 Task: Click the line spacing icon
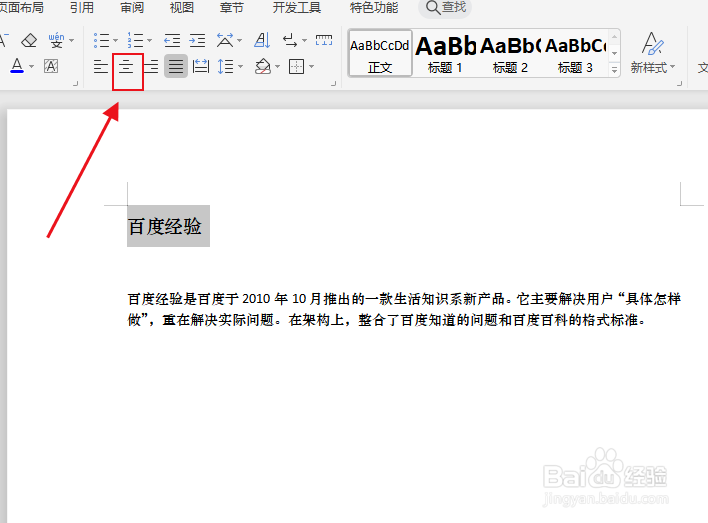225,67
